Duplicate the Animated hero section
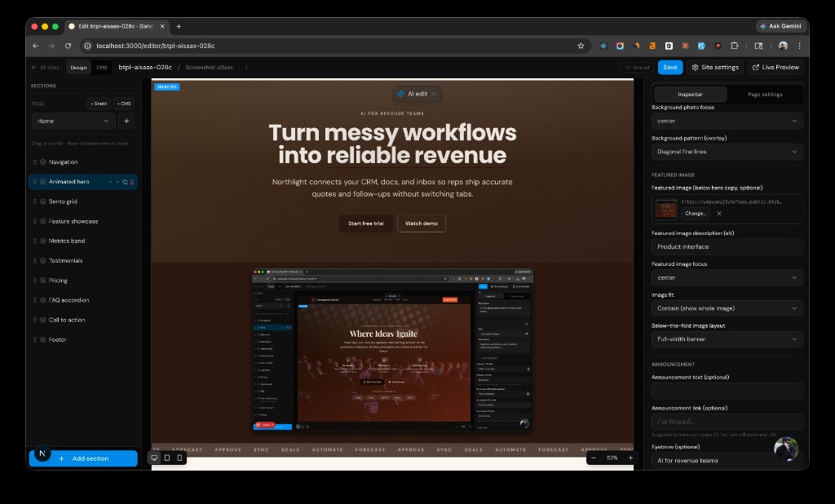The height and width of the screenshot is (504, 835). [126, 182]
